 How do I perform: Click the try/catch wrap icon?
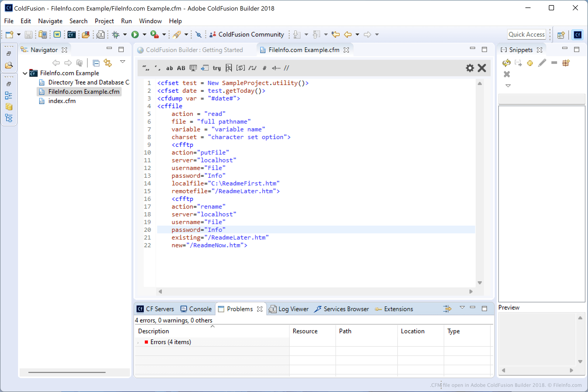216,68
